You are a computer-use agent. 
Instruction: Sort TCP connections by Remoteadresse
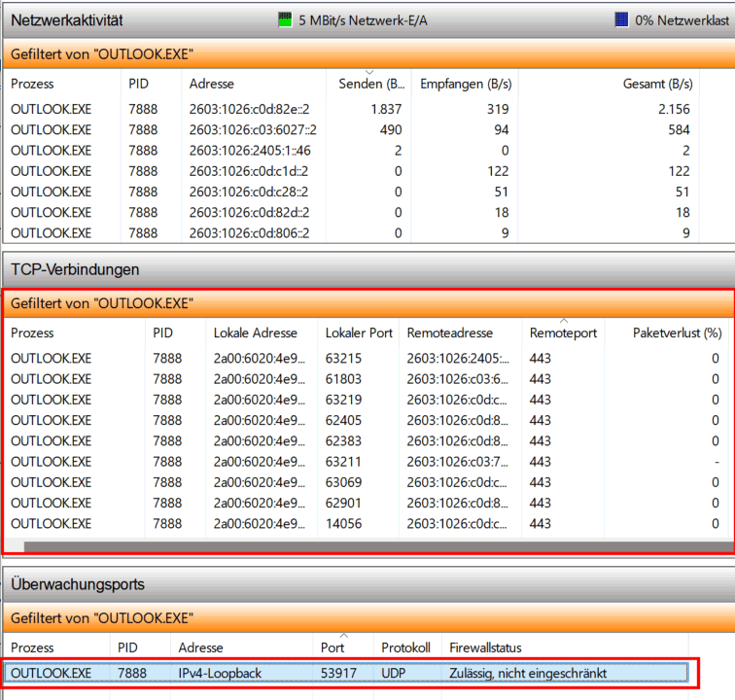(x=460, y=332)
